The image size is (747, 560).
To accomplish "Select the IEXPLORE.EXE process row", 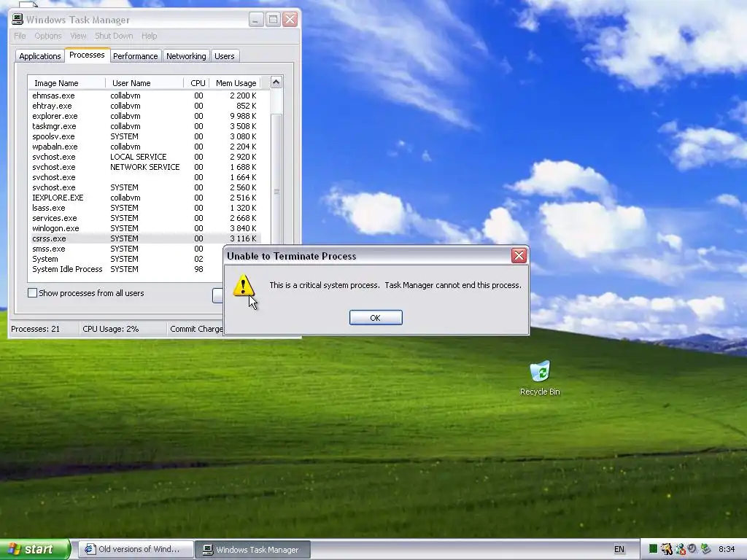I will [146, 198].
